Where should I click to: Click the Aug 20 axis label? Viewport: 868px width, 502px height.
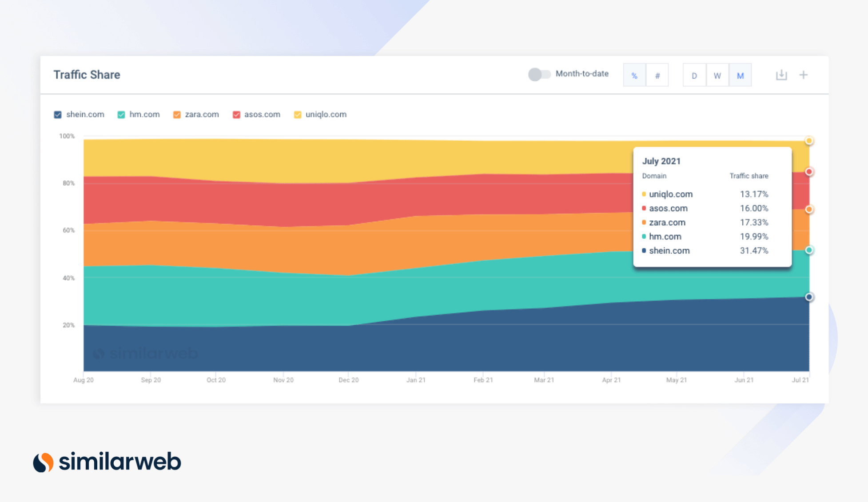coord(84,380)
